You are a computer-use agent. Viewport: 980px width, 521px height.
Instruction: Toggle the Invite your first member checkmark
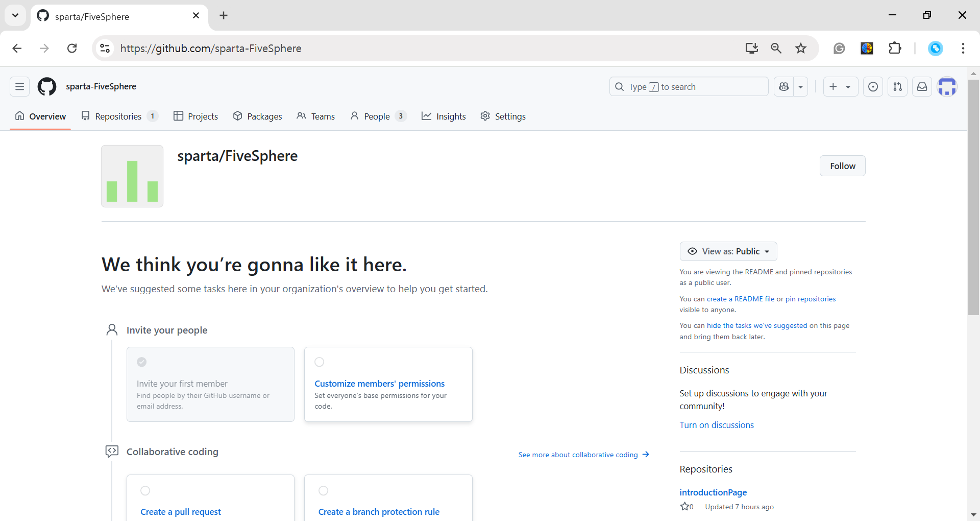click(x=142, y=362)
